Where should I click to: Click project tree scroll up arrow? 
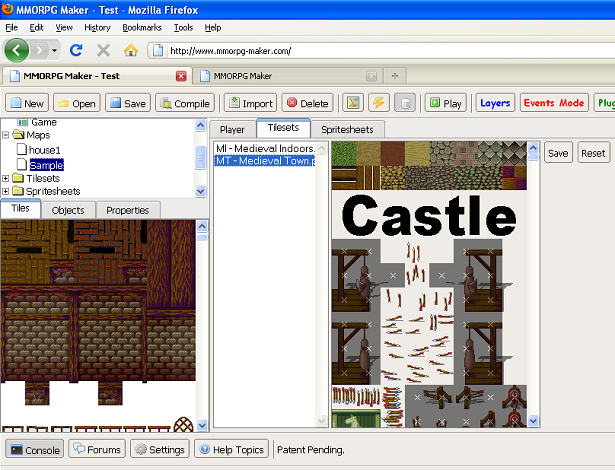coord(200,125)
